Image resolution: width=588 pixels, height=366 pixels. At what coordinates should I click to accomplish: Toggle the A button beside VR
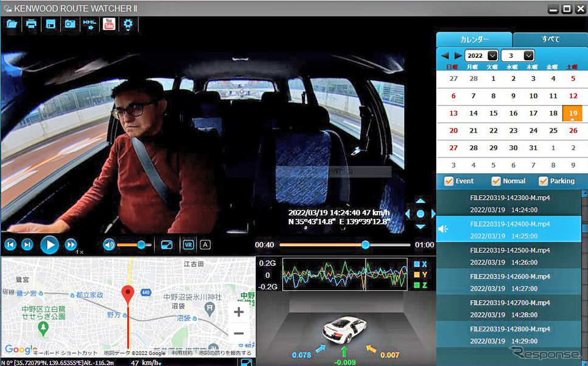pos(205,245)
